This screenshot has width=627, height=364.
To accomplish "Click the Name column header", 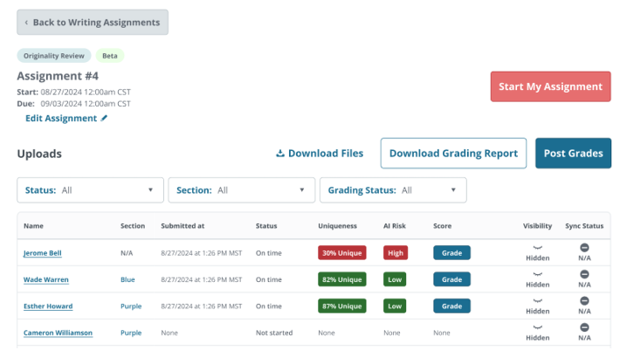I will pos(33,226).
